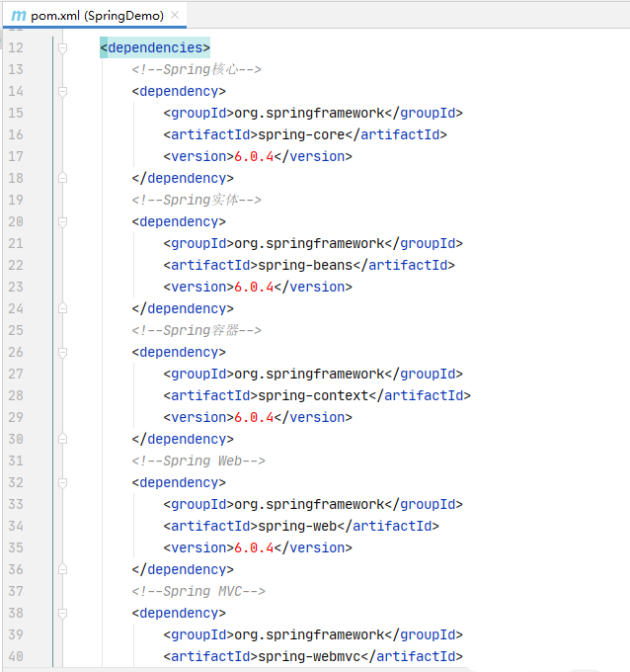630x672 pixels.
Task: Click line number 29 in the gutter
Action: tap(16, 417)
